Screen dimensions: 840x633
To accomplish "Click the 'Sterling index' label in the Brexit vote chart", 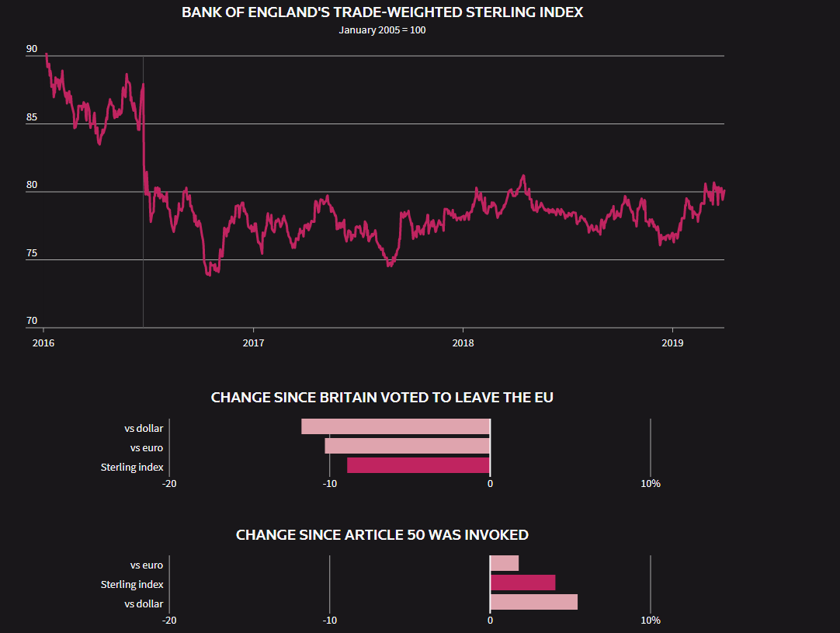I will tap(132, 467).
